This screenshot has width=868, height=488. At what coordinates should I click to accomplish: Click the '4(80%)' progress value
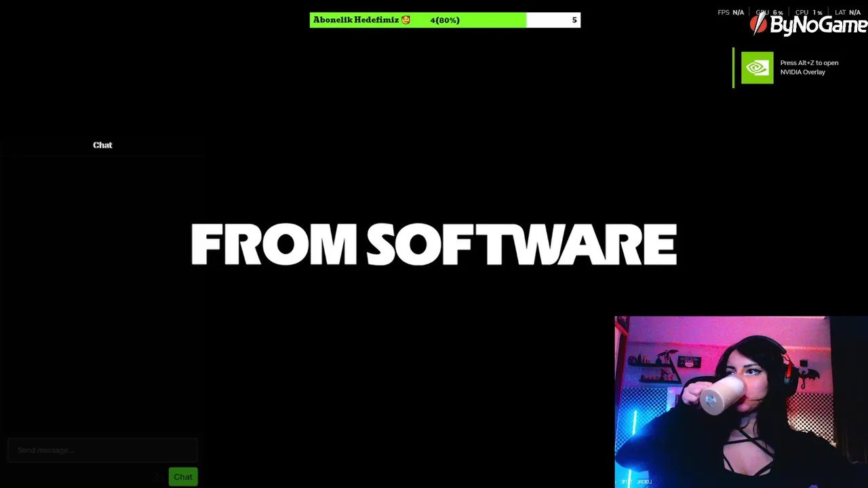[445, 20]
